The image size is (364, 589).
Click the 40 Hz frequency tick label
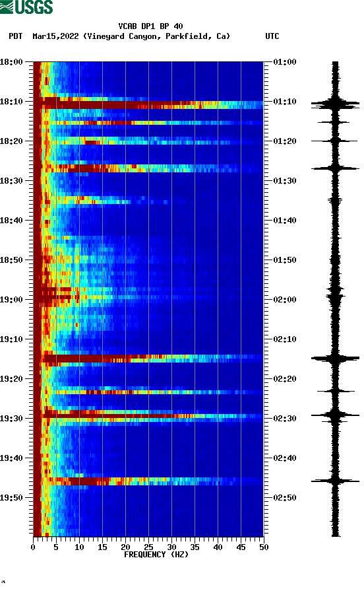(x=218, y=547)
